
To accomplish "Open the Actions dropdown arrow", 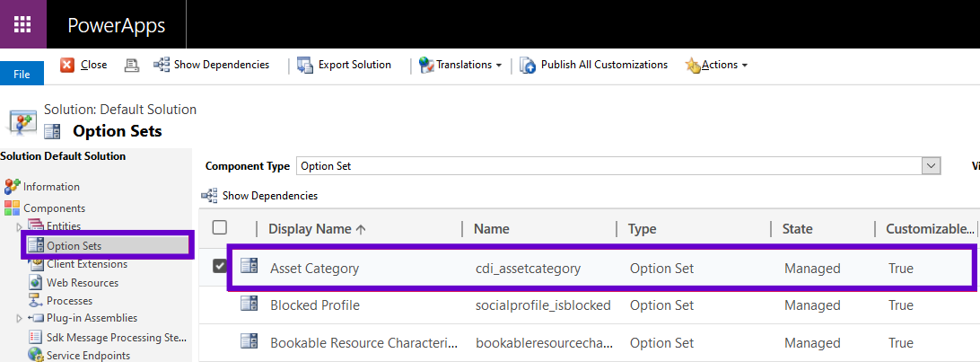I will coord(744,66).
